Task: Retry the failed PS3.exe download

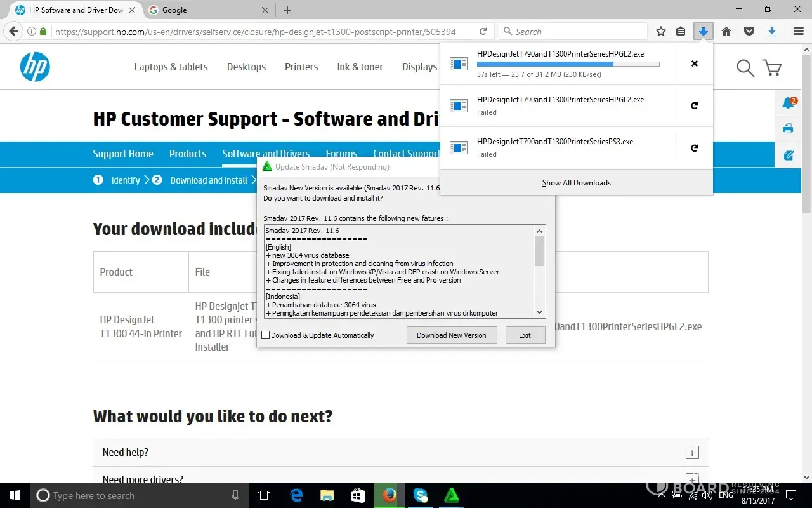Action: click(694, 147)
